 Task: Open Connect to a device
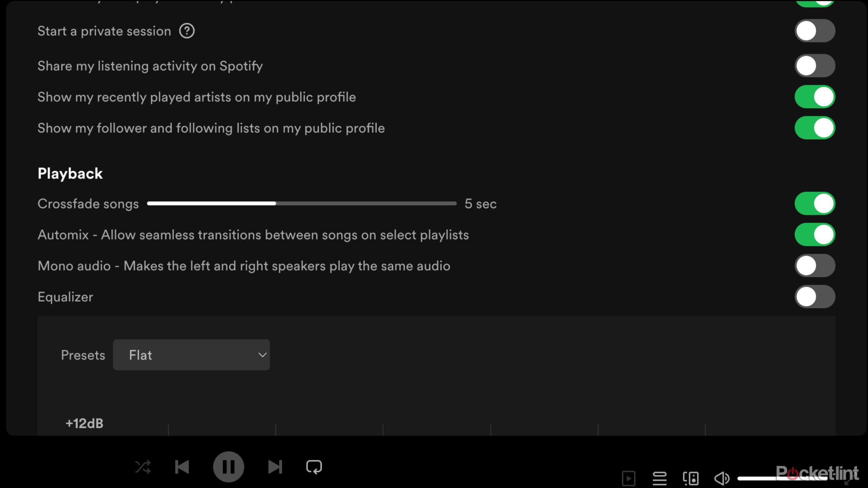pyautogui.click(x=691, y=479)
